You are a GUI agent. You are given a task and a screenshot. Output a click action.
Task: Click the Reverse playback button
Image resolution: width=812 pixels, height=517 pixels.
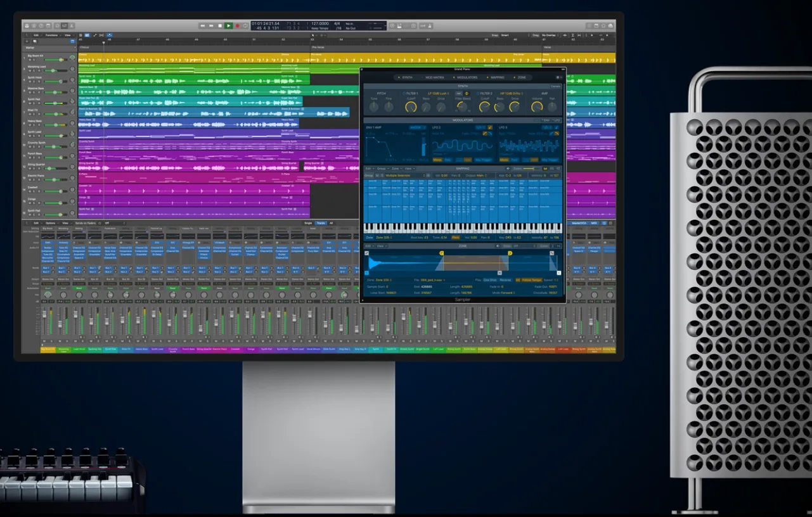click(505, 280)
